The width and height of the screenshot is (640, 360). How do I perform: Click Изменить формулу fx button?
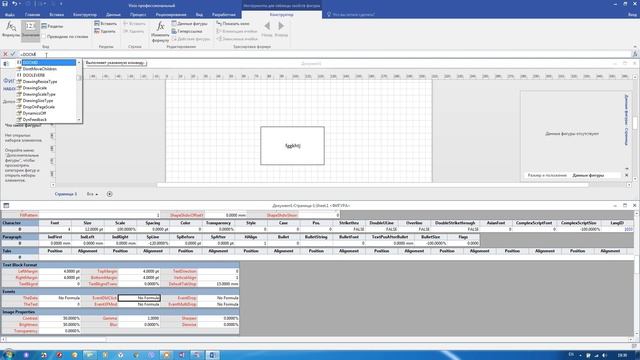pyautogui.click(x=160, y=32)
